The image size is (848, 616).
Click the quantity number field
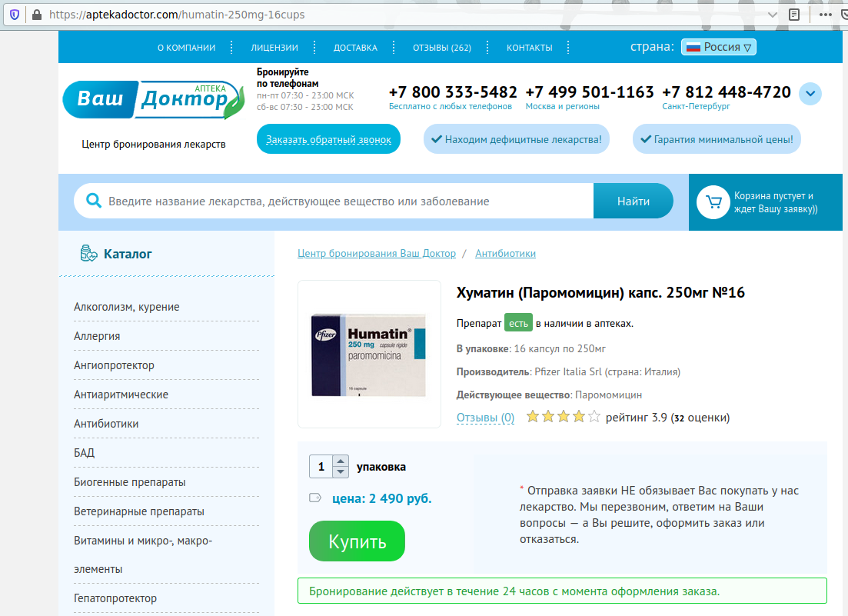coord(321,466)
